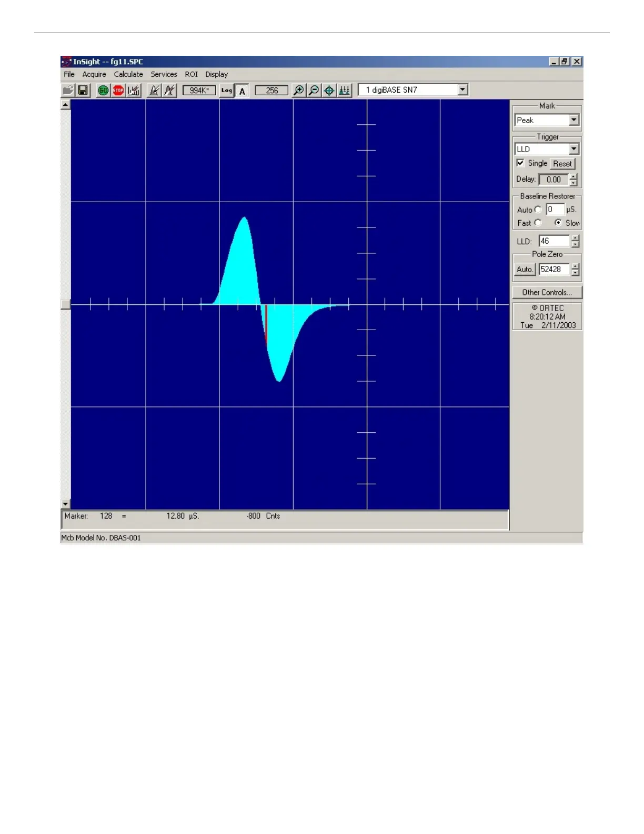The image size is (644, 834).
Task: Click the save floppy disk icon
Action: pos(83,91)
